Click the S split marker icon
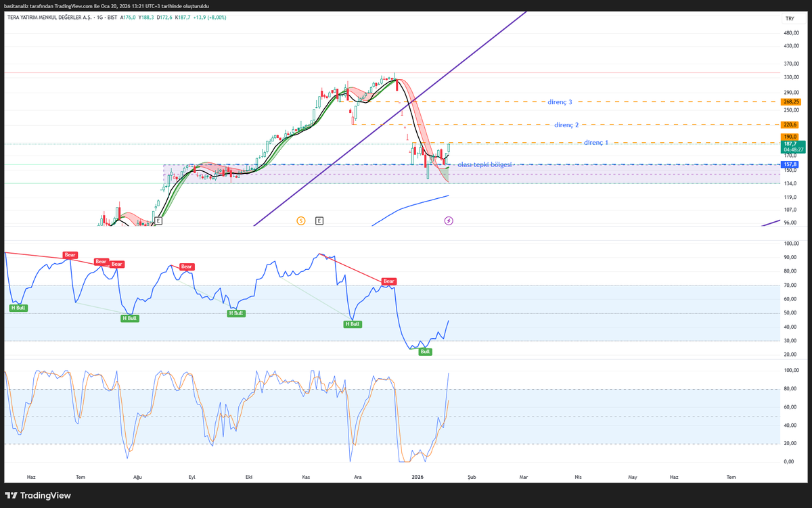812x508 pixels. pos(300,221)
